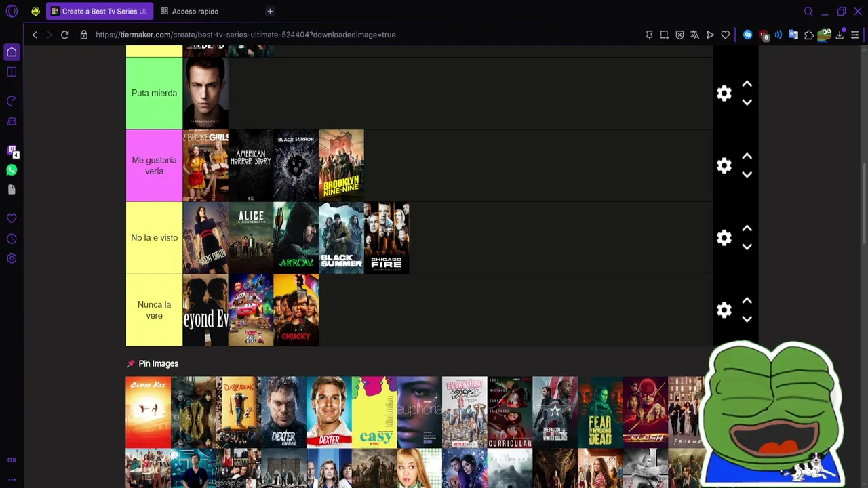Click the pin icon in the address bar
The image size is (868, 488).
pos(649,35)
